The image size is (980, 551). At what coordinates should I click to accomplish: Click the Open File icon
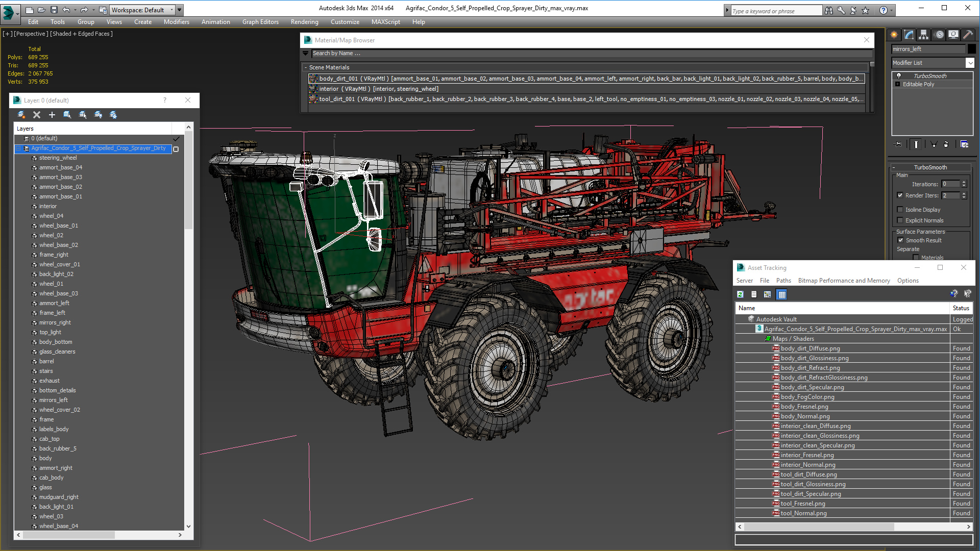pos(42,10)
